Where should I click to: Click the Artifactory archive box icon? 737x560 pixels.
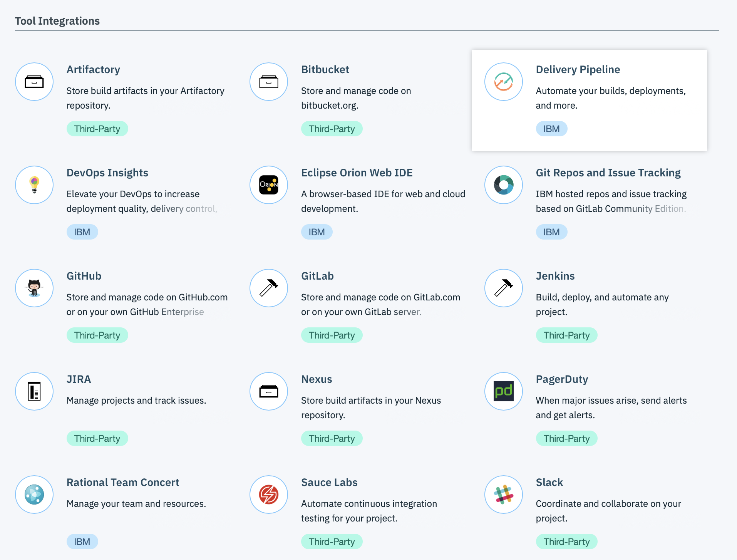[34, 82]
